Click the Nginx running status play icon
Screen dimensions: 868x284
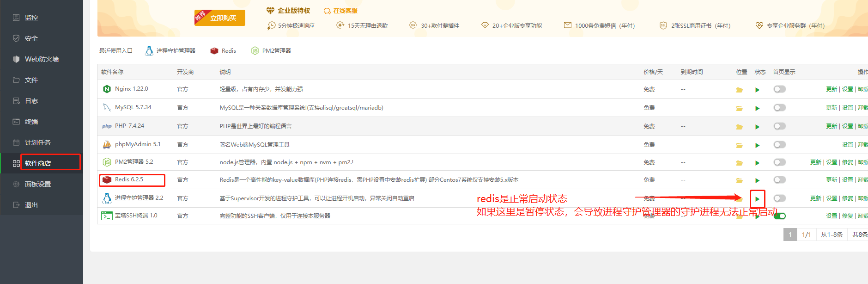point(758,90)
